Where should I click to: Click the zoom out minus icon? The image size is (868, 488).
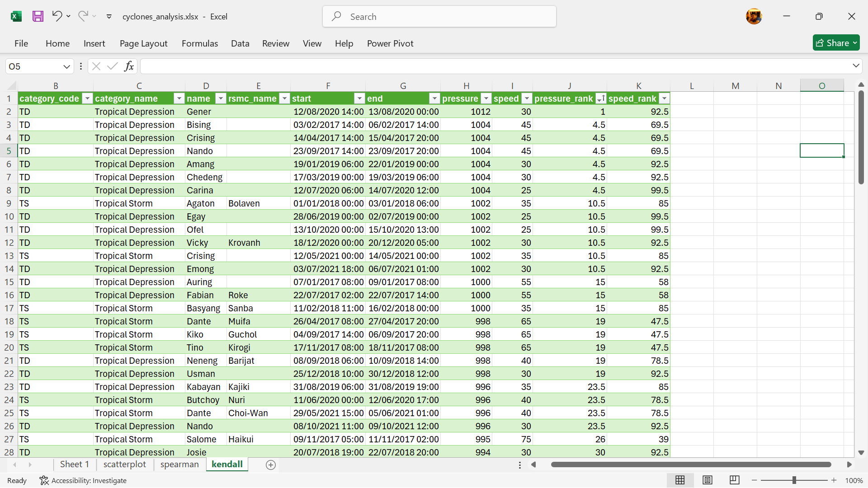pyautogui.click(x=755, y=480)
